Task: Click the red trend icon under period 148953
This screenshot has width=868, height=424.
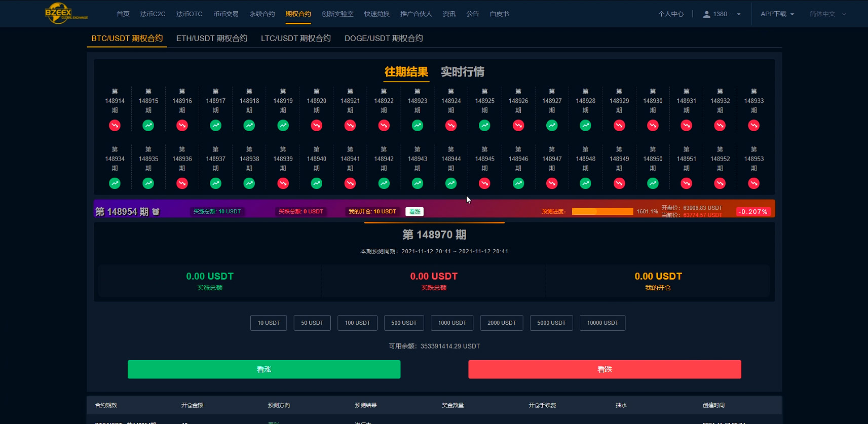Action: point(754,183)
